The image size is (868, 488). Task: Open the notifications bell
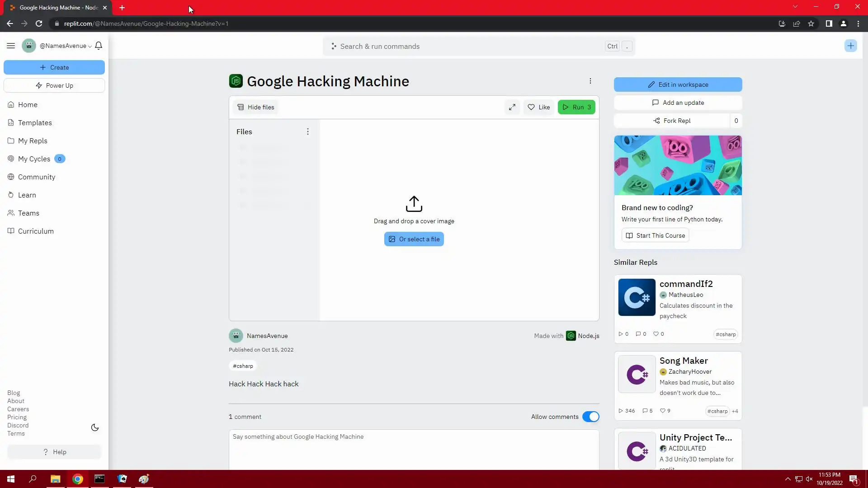[x=99, y=46]
